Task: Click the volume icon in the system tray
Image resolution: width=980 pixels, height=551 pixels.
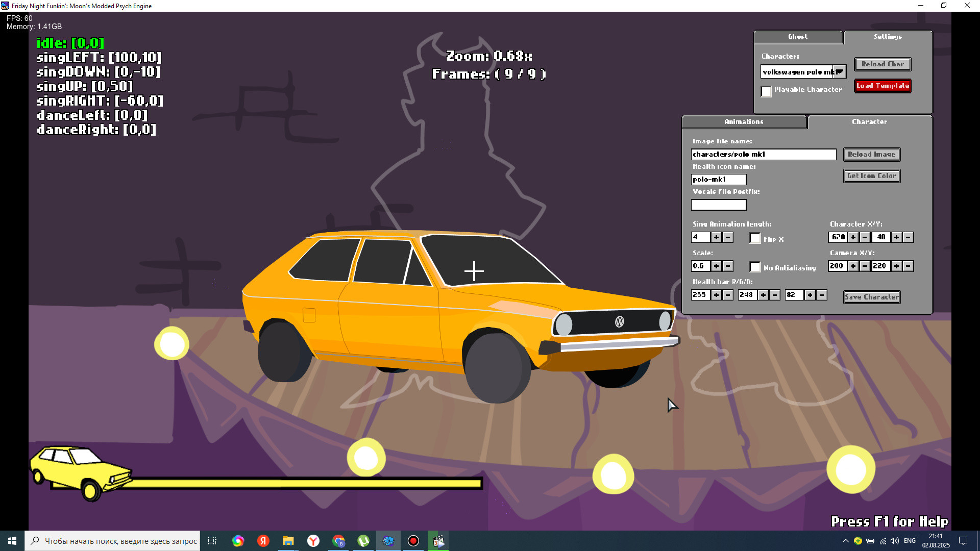Action: pyautogui.click(x=895, y=541)
